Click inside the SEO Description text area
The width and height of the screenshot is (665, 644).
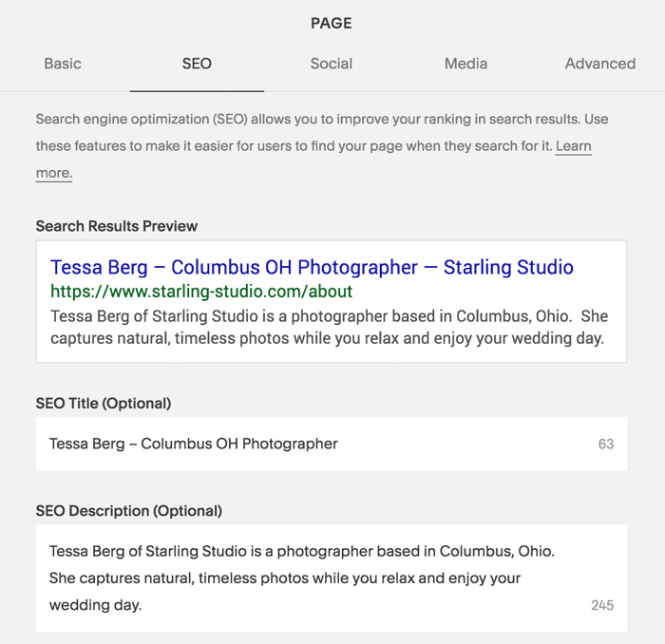click(332, 578)
